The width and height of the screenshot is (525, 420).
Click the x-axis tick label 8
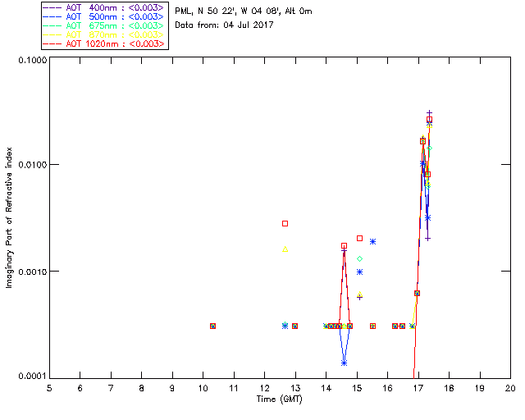tap(142, 389)
